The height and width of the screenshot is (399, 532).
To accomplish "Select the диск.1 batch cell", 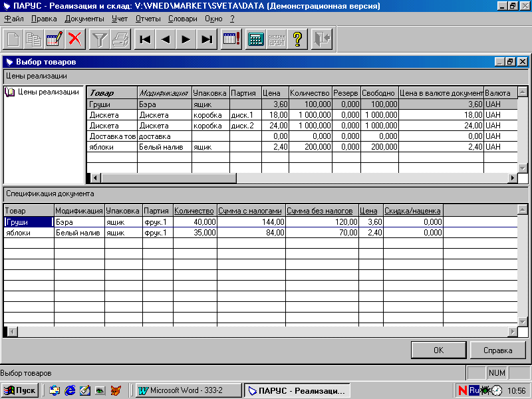I will click(x=245, y=115).
